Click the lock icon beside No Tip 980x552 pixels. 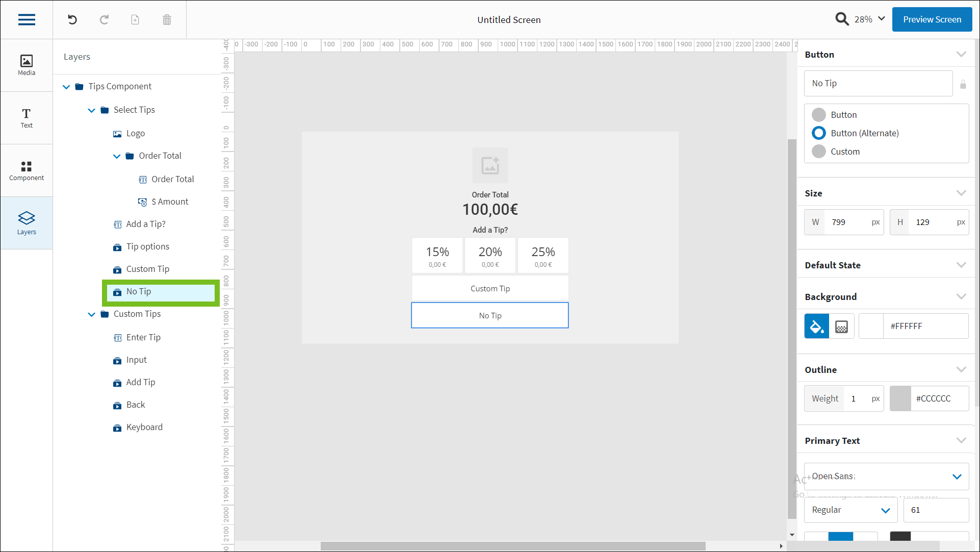coord(963,84)
